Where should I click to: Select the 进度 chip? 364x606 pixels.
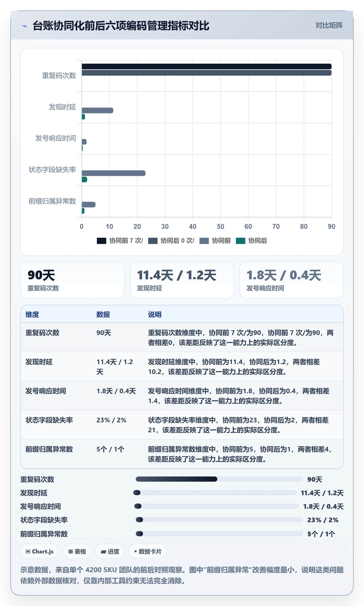[x=110, y=551]
